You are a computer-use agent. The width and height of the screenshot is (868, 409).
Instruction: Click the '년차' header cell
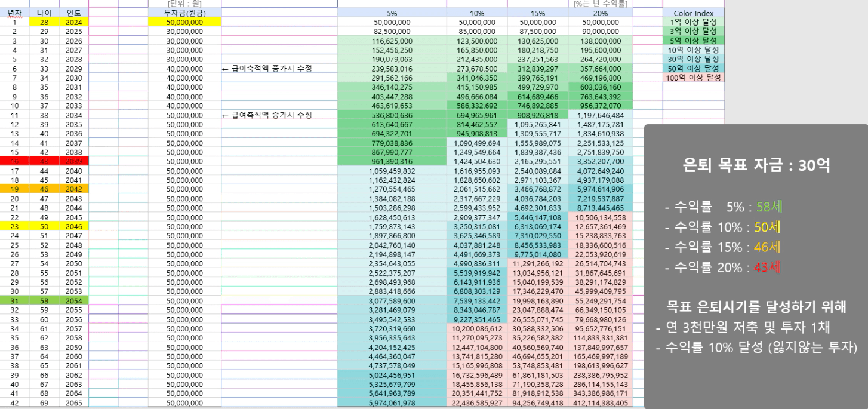tap(14, 13)
